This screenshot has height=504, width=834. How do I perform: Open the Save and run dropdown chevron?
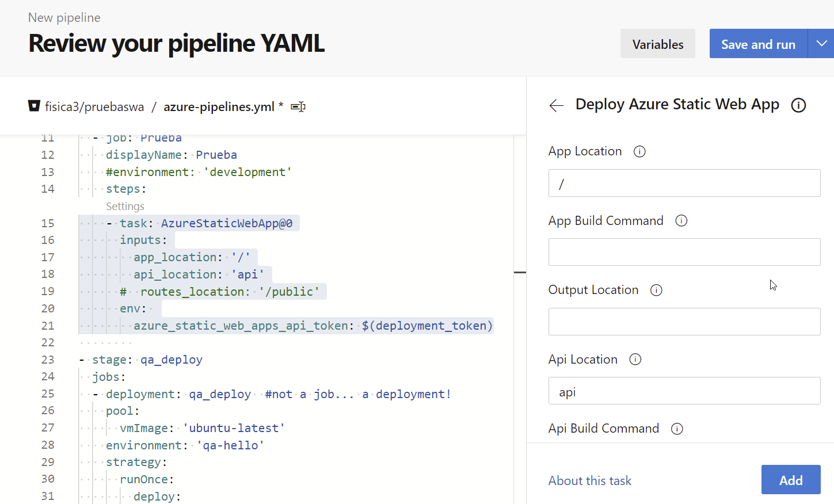[x=821, y=44]
